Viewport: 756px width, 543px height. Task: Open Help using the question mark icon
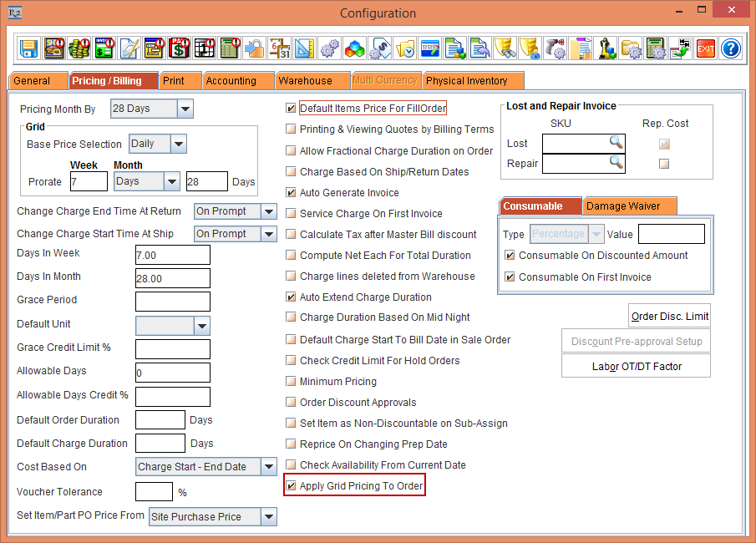tap(730, 48)
